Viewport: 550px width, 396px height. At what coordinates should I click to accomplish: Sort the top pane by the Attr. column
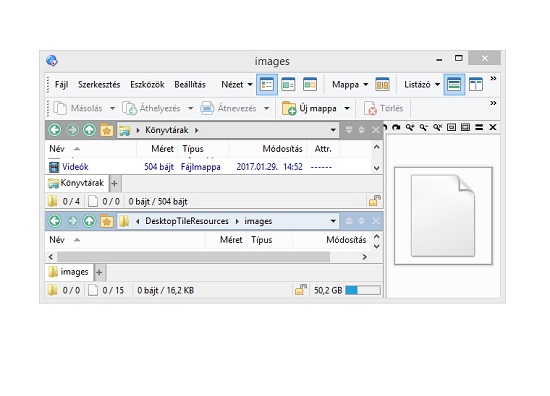pos(323,149)
